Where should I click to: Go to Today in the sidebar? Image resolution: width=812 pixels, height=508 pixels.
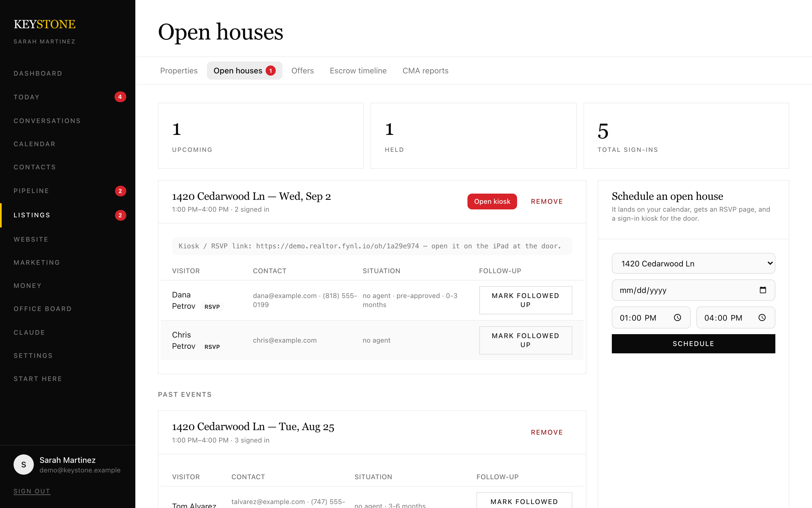[67, 97]
